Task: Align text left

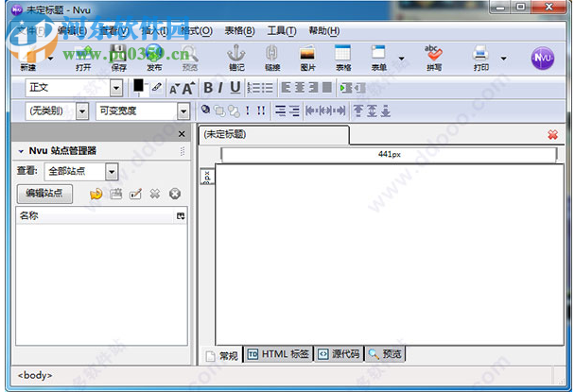Action: pos(286,88)
